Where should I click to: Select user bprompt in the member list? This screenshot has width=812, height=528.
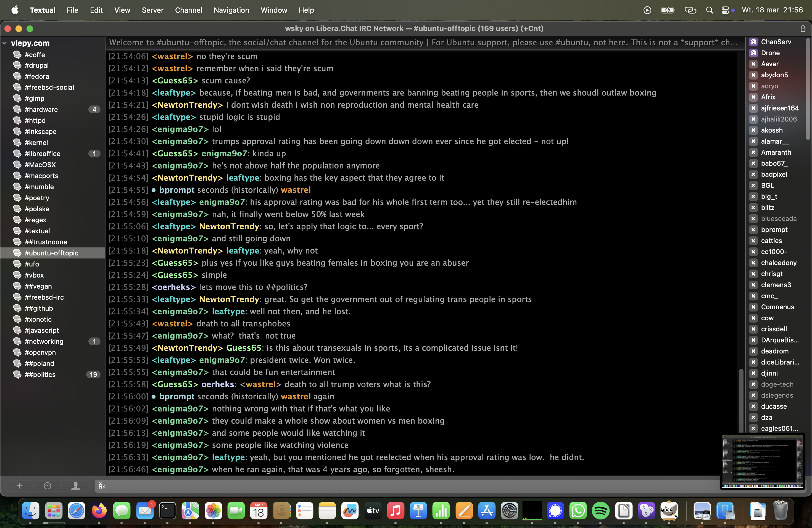tap(774, 229)
